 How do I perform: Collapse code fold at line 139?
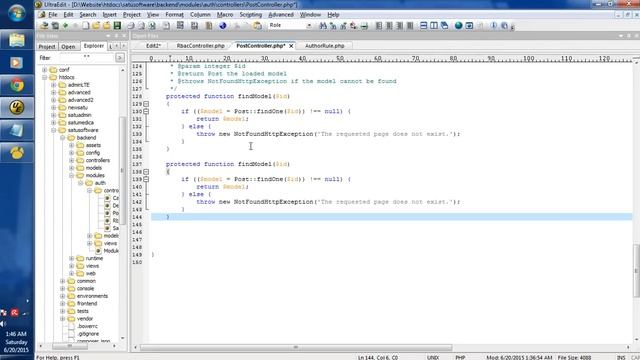146,179
